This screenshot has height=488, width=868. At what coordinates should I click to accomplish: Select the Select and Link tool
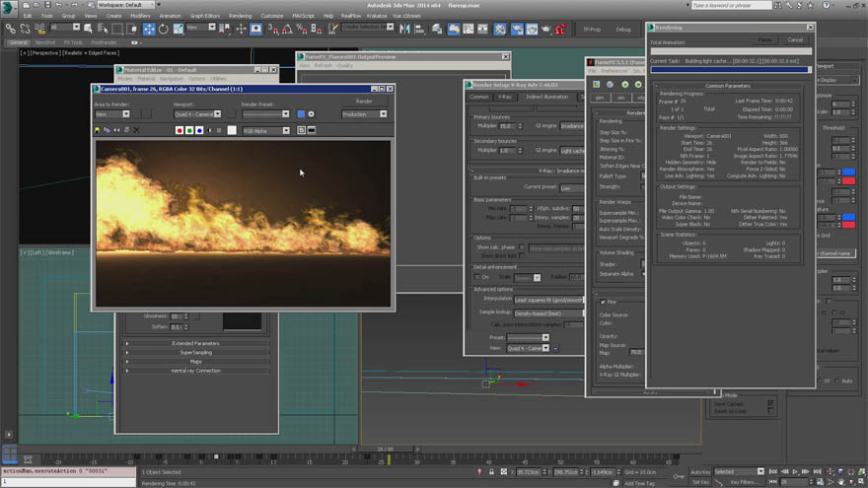coord(10,29)
